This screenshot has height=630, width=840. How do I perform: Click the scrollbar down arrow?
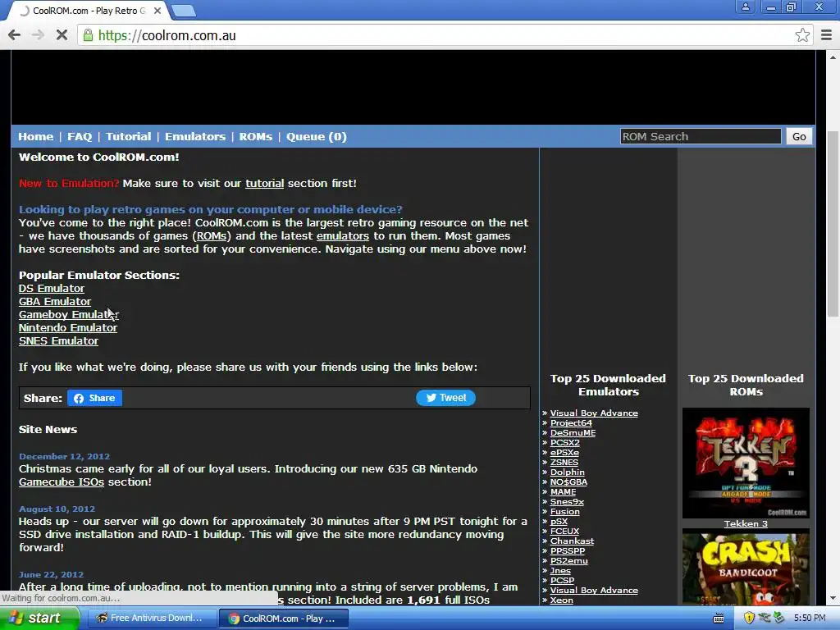tap(833, 599)
